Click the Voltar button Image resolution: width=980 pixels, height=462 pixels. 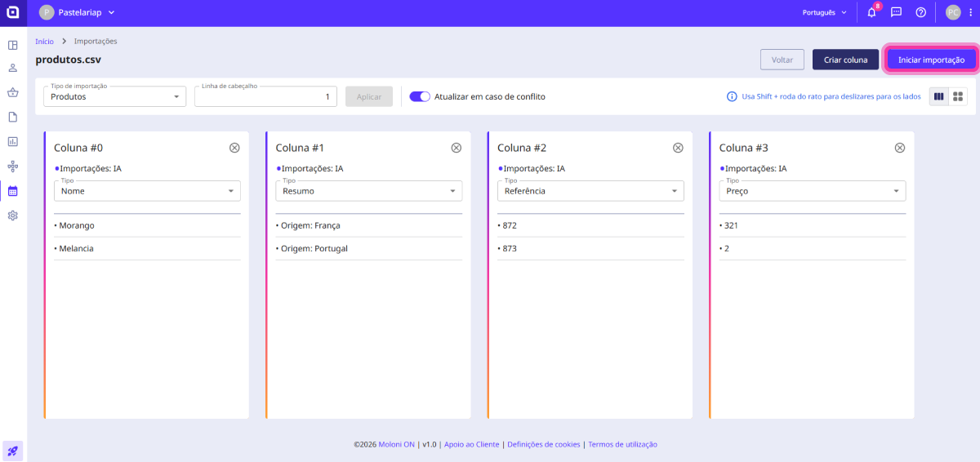(782, 60)
